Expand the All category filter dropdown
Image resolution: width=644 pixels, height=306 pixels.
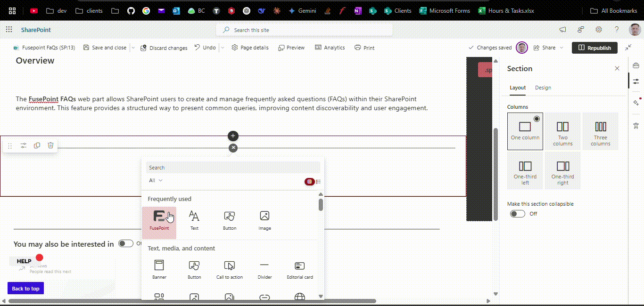pos(156,180)
